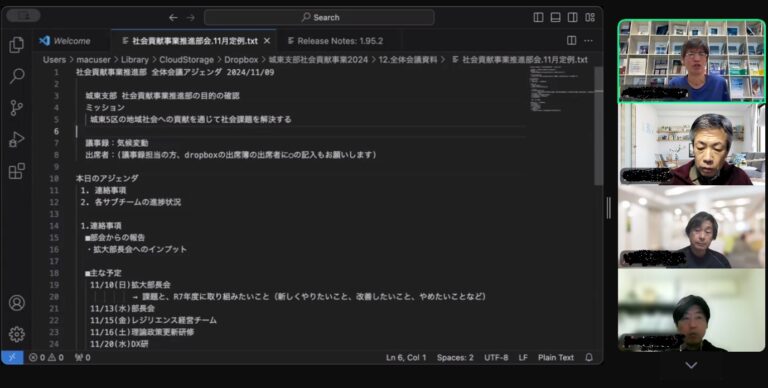This screenshot has width=768, height=388.
Task: Toggle the bottom panel layout icon
Action: coord(555,17)
